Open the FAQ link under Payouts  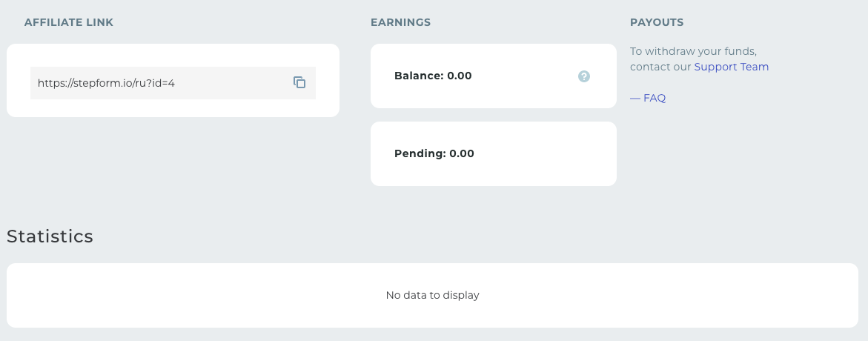tap(655, 98)
